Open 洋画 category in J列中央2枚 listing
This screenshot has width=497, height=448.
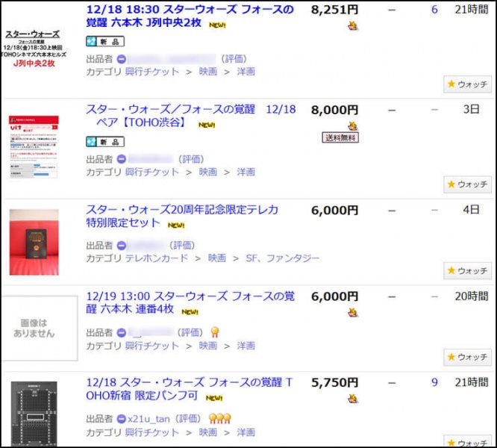point(246,72)
